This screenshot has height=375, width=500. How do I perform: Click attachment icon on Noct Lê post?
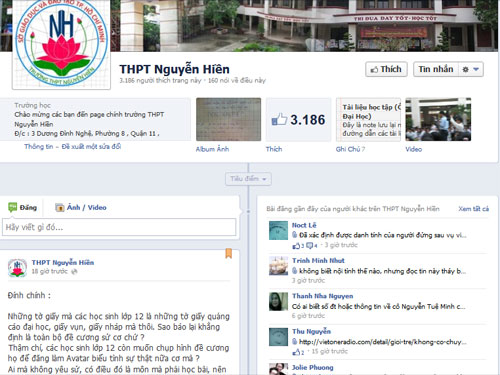click(x=294, y=235)
